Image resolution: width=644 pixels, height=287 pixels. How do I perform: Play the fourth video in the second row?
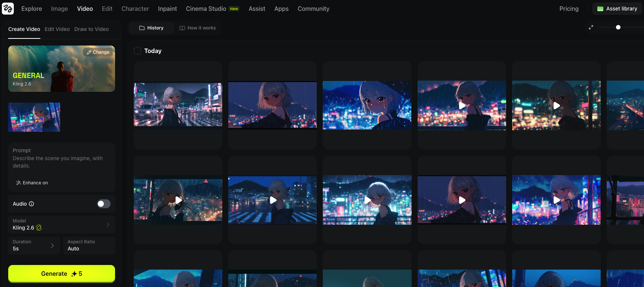(x=462, y=200)
